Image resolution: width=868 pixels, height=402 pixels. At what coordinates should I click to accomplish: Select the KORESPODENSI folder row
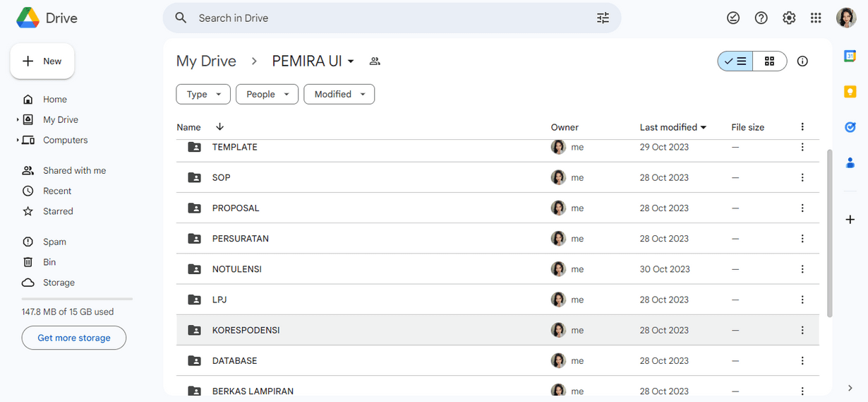[x=498, y=330]
